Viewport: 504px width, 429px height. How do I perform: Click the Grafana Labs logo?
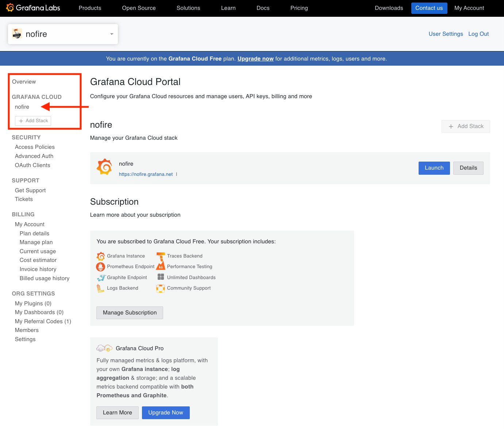33,8
